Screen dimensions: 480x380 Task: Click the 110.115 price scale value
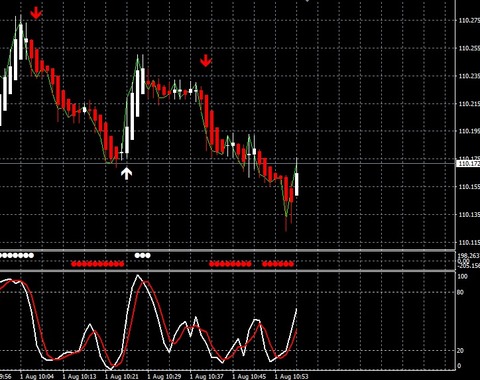469,242
